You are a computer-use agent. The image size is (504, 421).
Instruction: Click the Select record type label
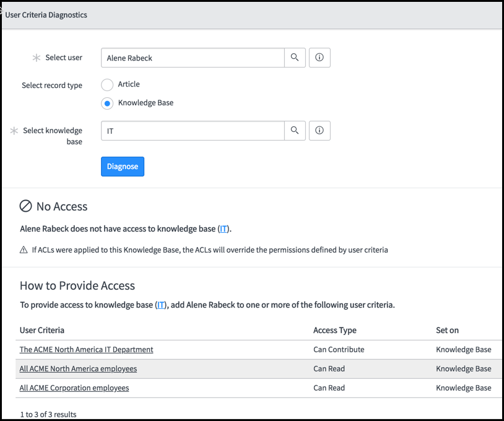click(52, 85)
